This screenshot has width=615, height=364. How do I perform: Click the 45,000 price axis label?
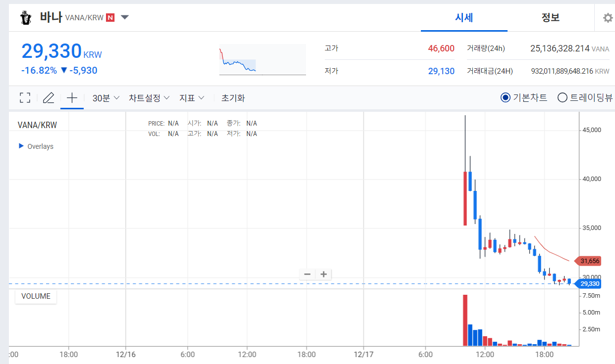[591, 130]
